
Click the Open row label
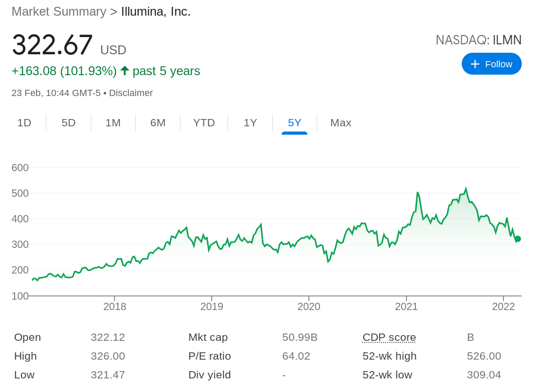(28, 337)
